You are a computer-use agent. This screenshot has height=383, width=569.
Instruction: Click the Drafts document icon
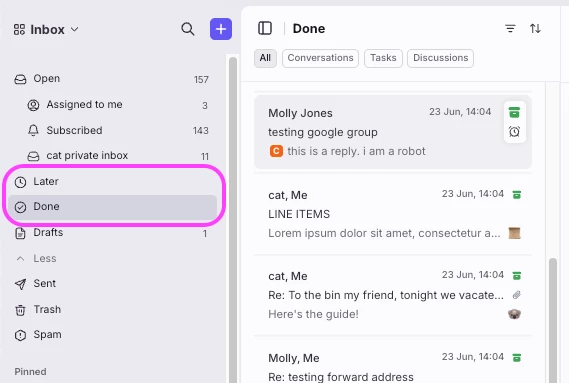20,233
